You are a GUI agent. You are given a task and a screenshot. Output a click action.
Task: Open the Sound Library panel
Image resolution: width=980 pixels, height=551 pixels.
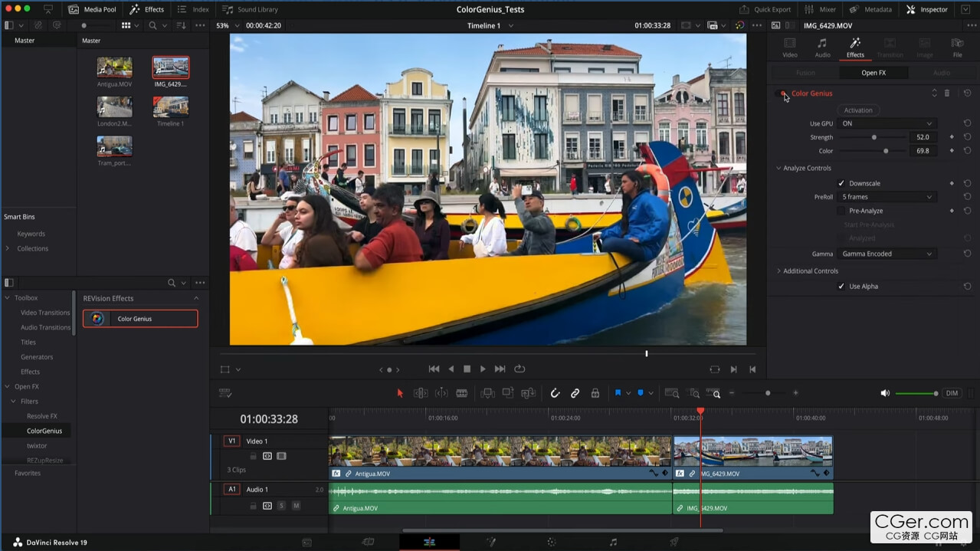coord(250,9)
